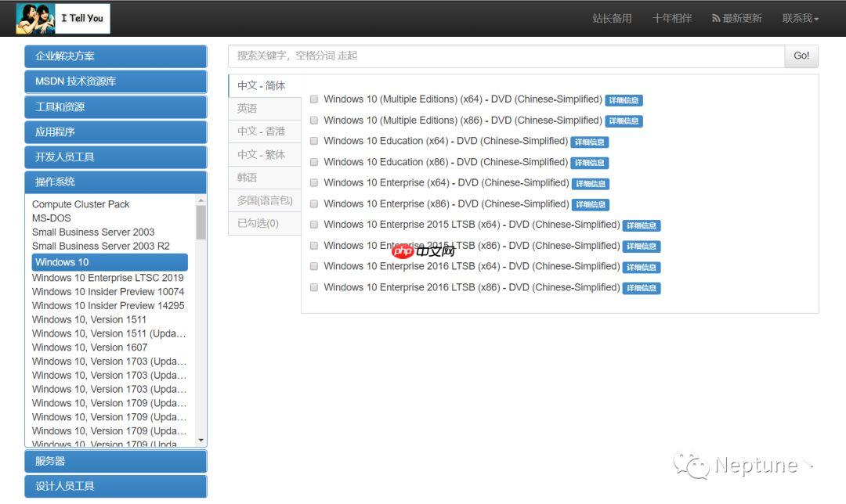Switch to the 韩语 language tab

coord(265,178)
